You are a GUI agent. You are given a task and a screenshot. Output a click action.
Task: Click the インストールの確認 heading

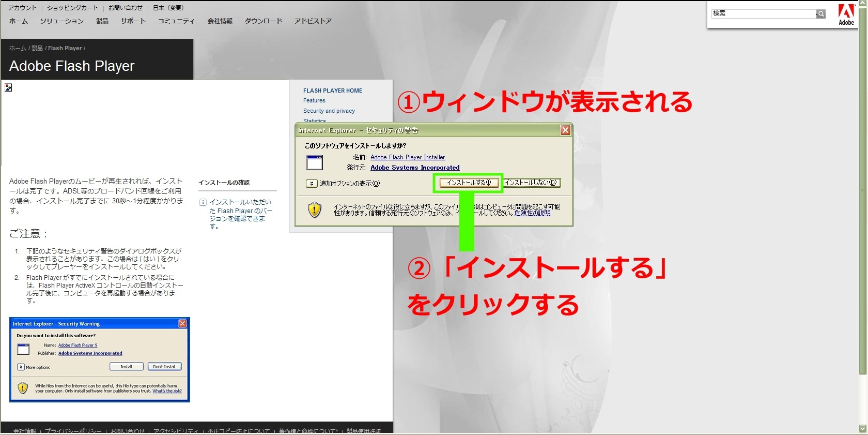224,183
